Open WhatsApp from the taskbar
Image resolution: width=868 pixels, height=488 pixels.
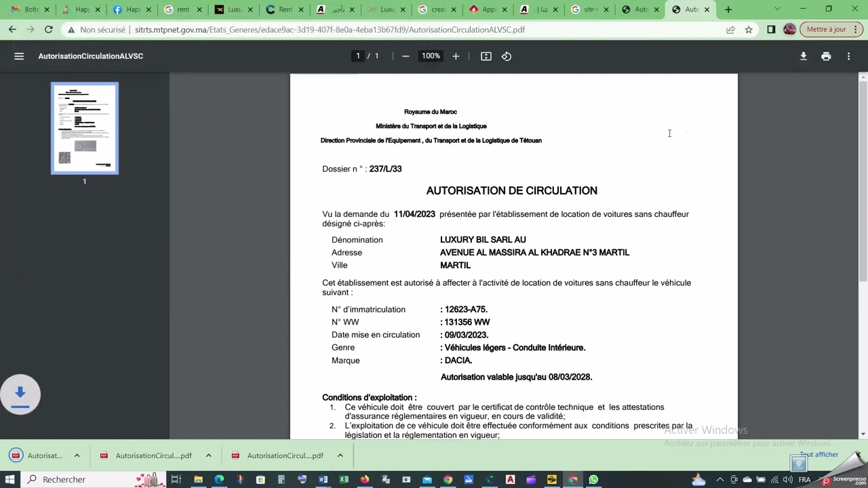(593, 480)
